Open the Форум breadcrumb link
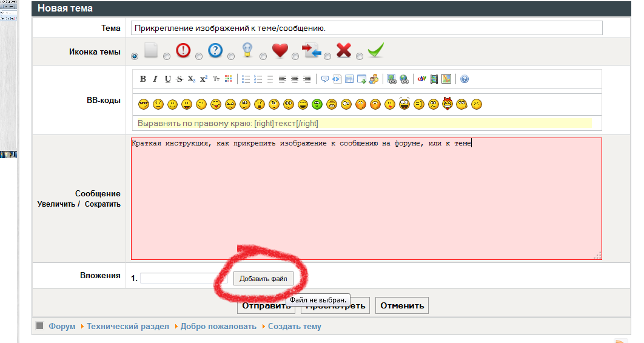 pos(62,326)
